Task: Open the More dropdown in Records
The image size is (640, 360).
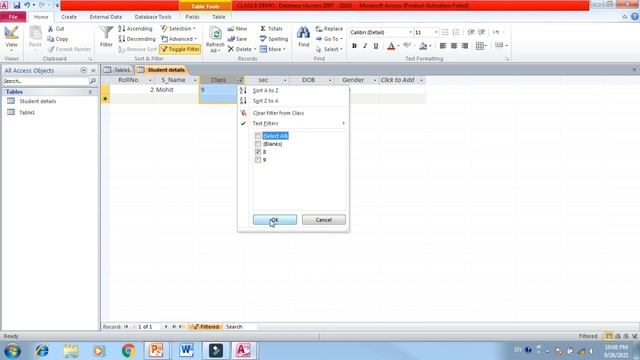Action: click(x=273, y=49)
